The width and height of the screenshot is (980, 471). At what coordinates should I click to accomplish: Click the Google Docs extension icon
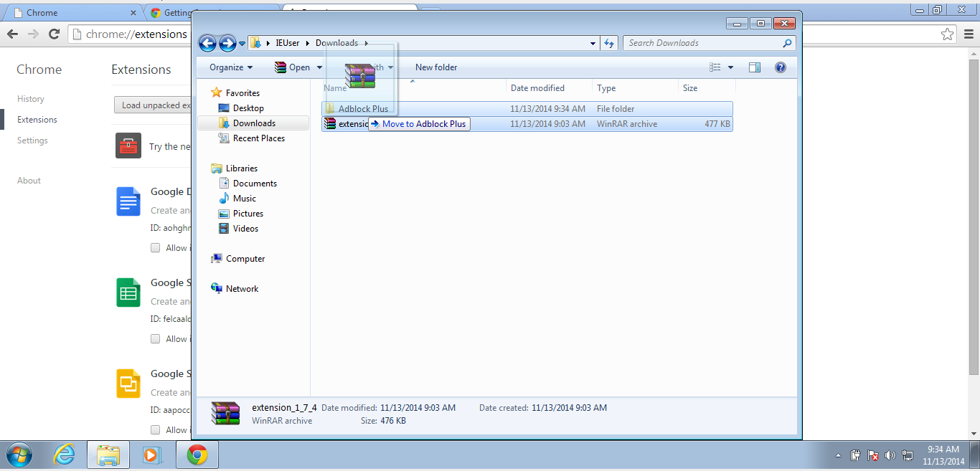coord(128,201)
